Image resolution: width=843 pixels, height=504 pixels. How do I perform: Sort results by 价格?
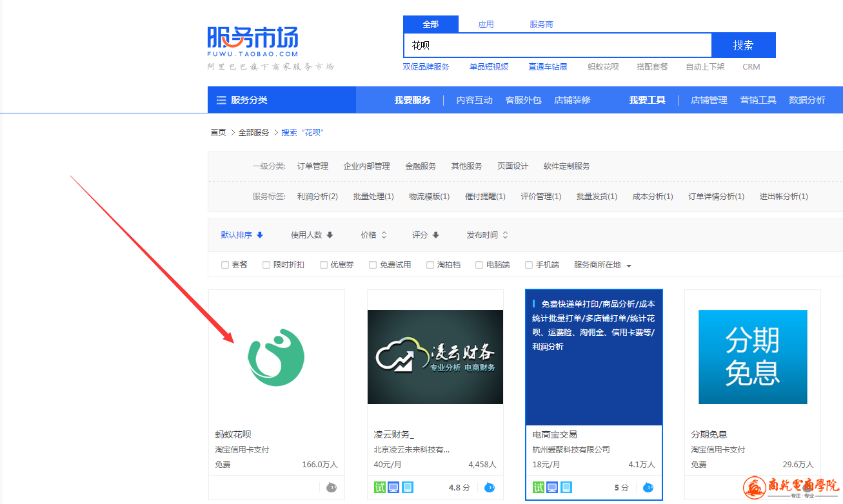click(x=374, y=235)
